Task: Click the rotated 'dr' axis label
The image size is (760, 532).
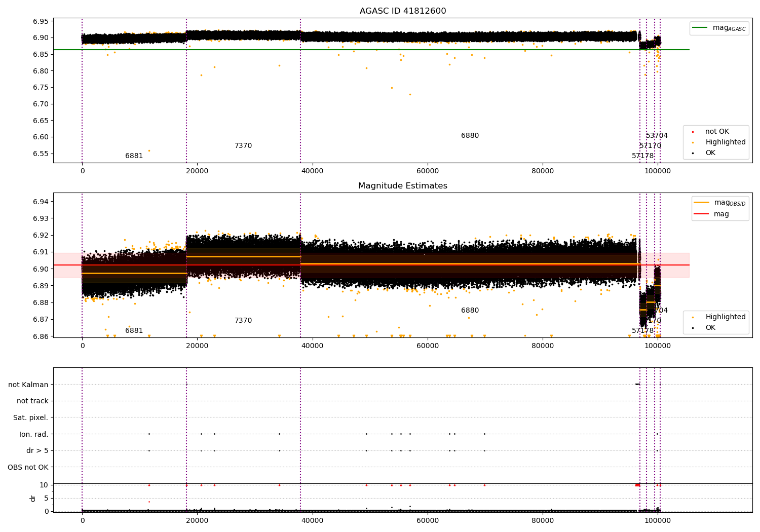Action: pos(33,498)
